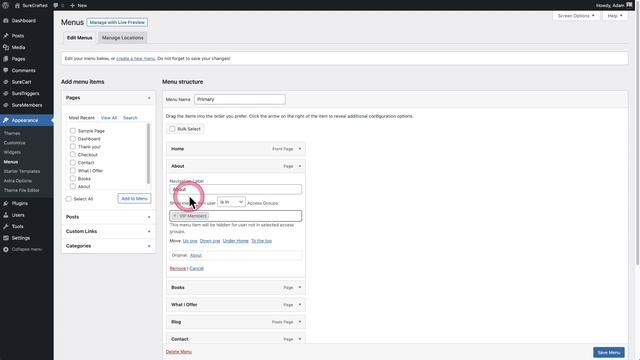Open Widgets submenu item
Screen dimensions: 640x360
(12, 152)
